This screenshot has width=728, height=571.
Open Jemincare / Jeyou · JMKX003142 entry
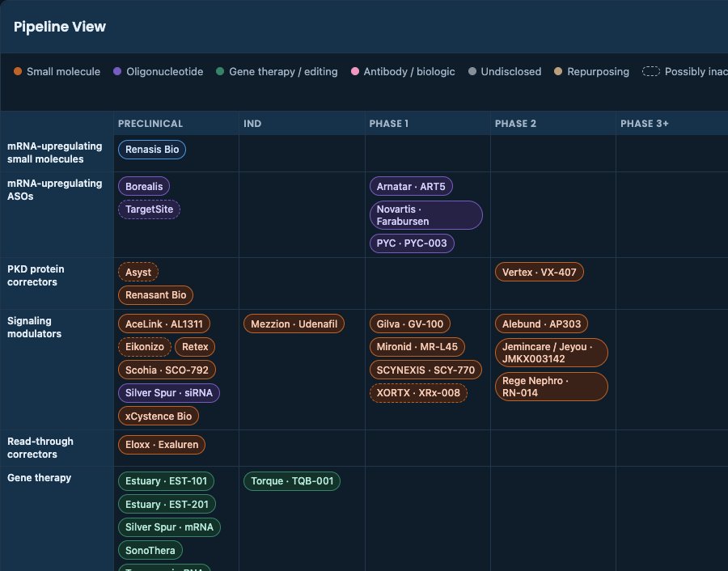click(x=552, y=353)
